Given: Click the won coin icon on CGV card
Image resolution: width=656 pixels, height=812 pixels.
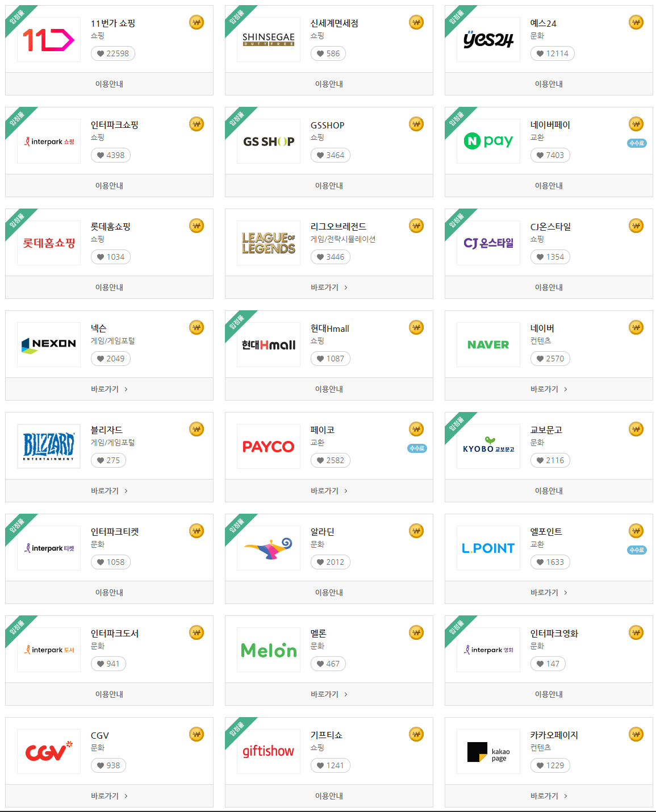Looking at the screenshot, I should (197, 735).
